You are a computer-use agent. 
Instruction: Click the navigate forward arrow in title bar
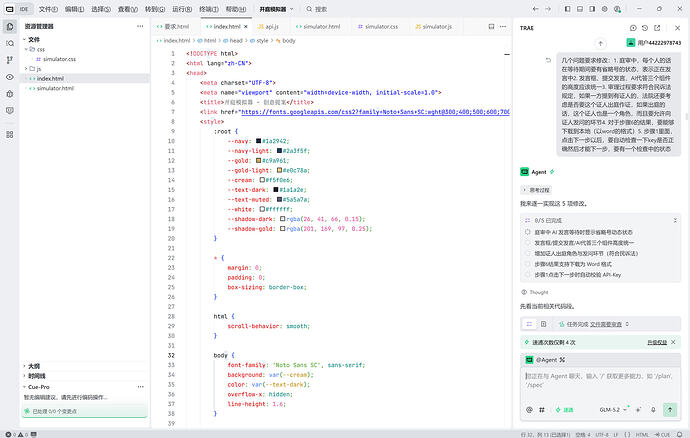(548, 9)
